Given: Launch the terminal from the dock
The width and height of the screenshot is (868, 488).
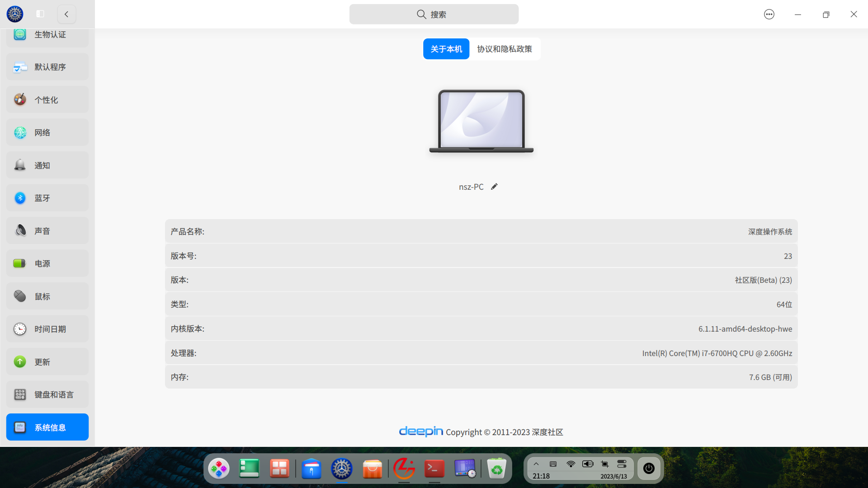Looking at the screenshot, I should (x=434, y=469).
